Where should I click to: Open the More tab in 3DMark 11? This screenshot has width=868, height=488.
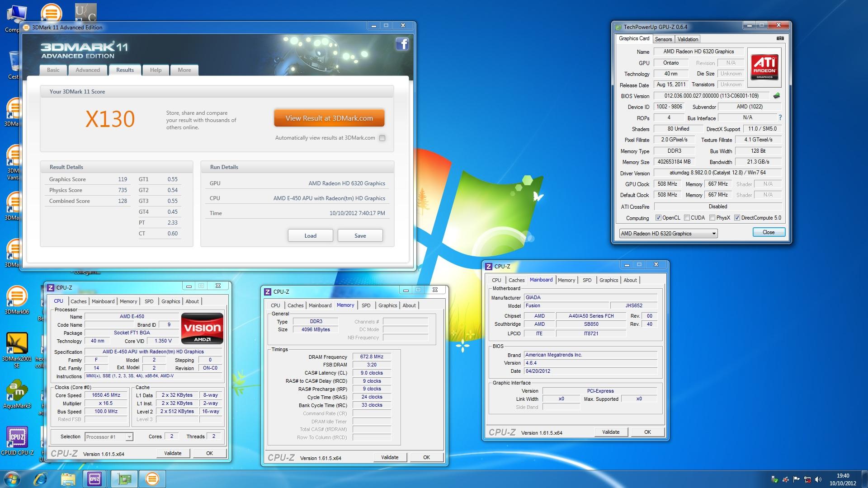[184, 70]
